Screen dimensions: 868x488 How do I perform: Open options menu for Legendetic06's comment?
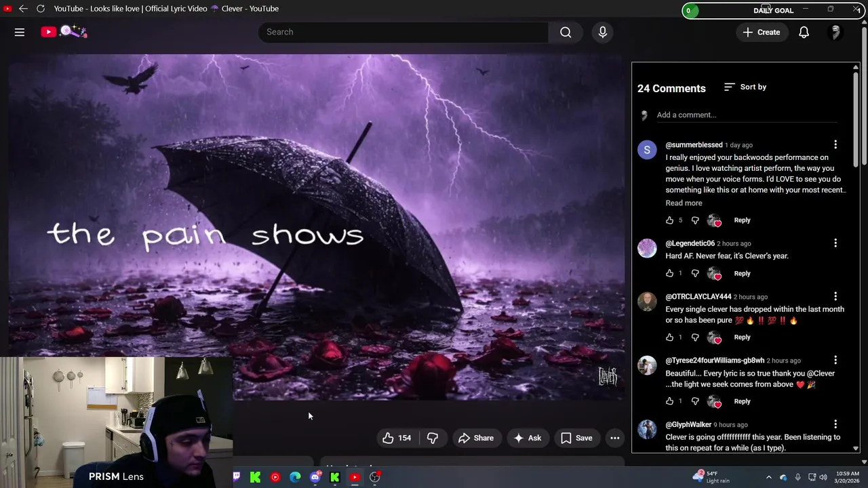pyautogui.click(x=835, y=243)
